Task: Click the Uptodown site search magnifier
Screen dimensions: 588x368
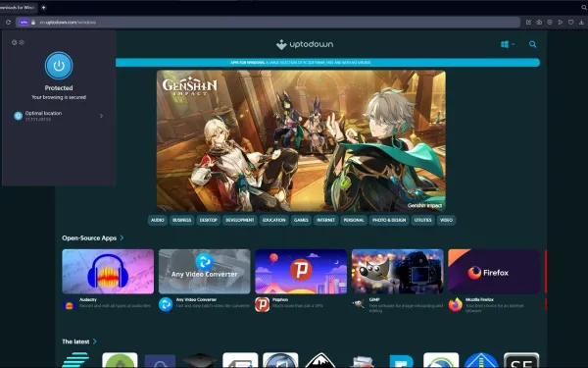Action: pos(532,44)
